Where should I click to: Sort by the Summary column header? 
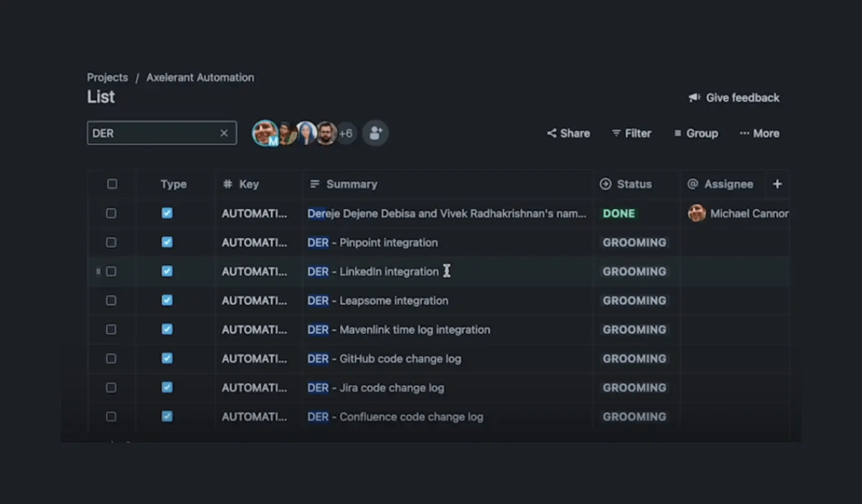point(351,184)
